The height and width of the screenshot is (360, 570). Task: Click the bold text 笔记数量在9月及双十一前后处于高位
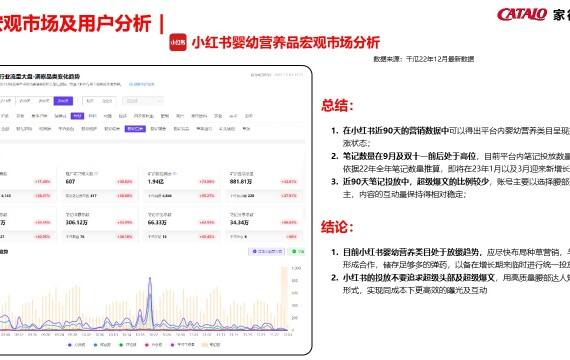pos(409,156)
